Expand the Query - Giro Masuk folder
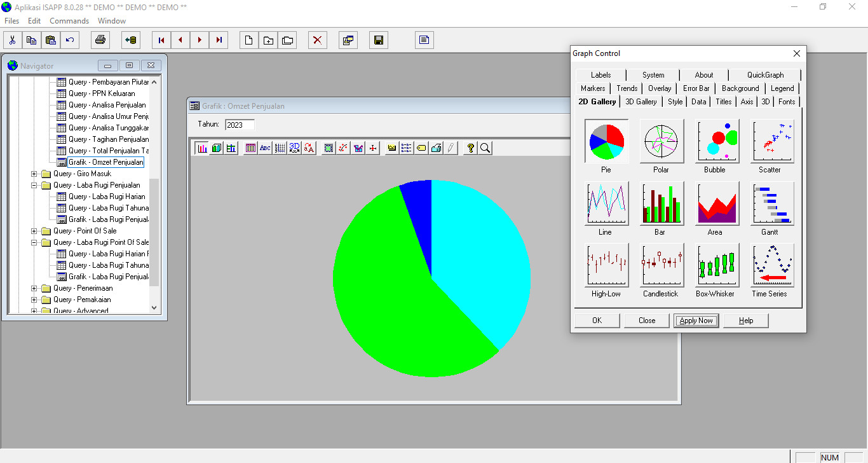Viewport: 868px width, 463px height. point(34,174)
